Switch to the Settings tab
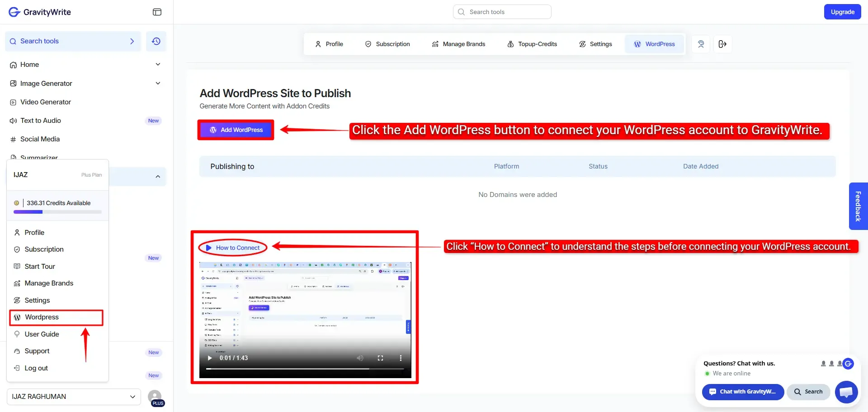 [595, 44]
